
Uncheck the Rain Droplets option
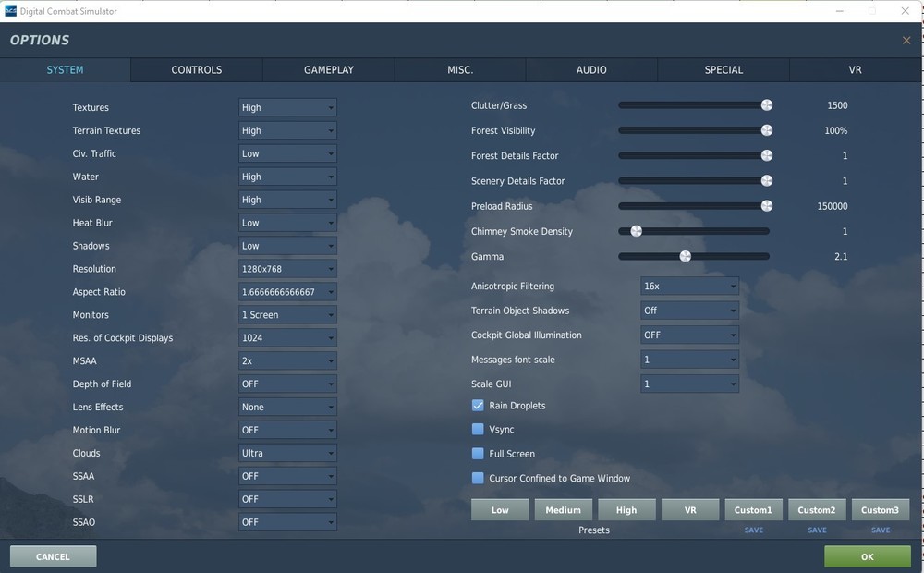click(x=478, y=405)
